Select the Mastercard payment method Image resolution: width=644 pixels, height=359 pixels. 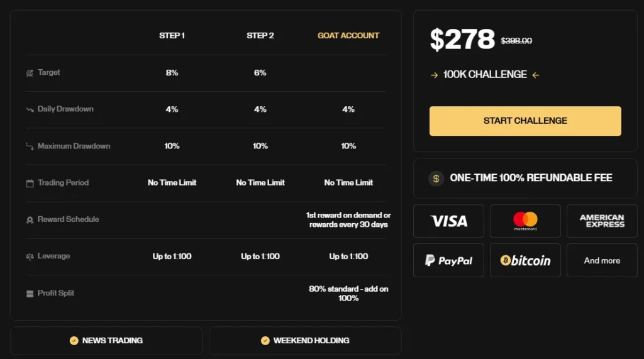pos(525,221)
